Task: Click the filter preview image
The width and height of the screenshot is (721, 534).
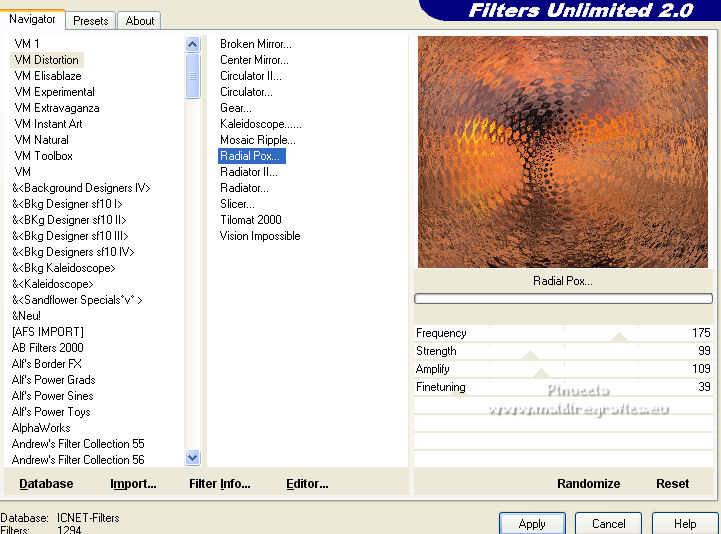Action: pyautogui.click(x=563, y=152)
